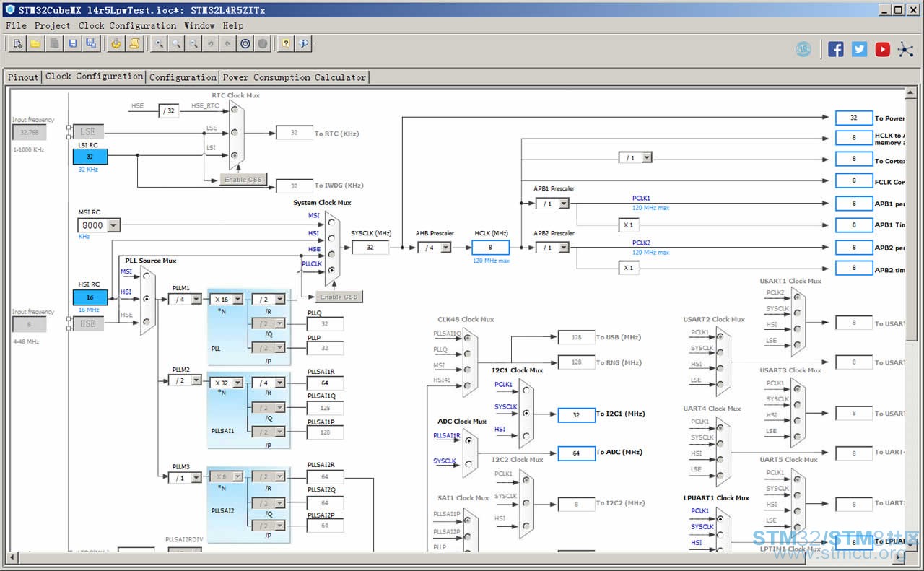The image size is (924, 571).
Task: Click the HCLK (MHz) value field
Action: [x=491, y=248]
